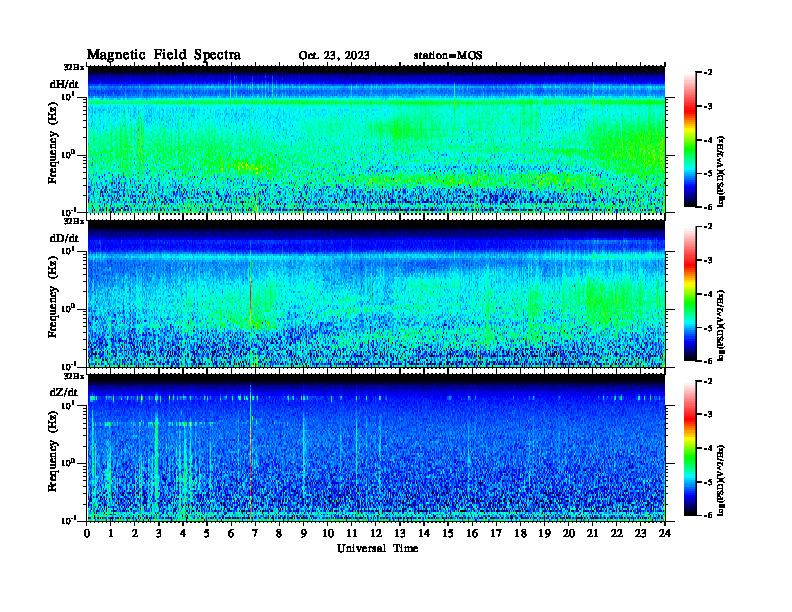Click the -5 value on dD/dt color bar

pyautogui.click(x=708, y=328)
